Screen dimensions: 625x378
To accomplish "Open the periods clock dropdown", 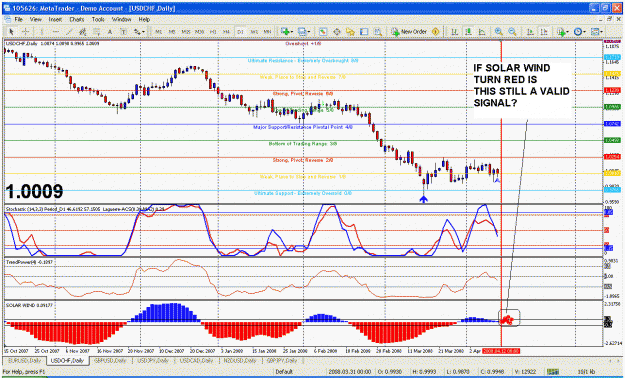I will (x=580, y=32).
